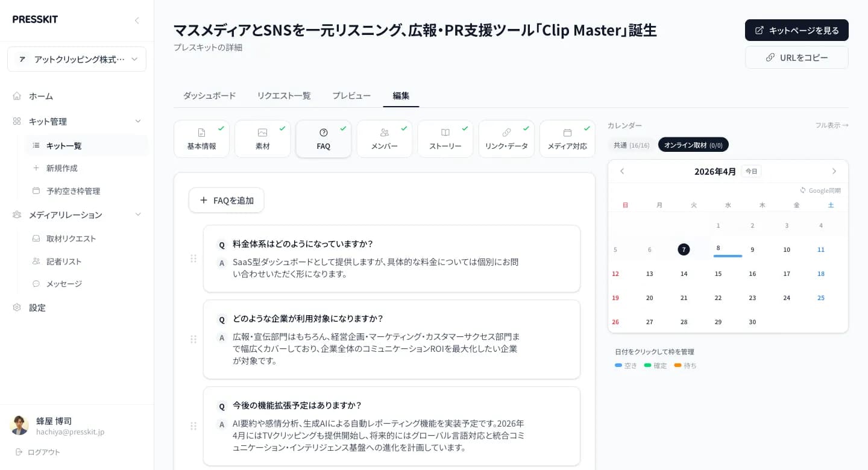The image size is (868, 470).
Task: Click the PRESSKIT logo
Action: pos(36,19)
